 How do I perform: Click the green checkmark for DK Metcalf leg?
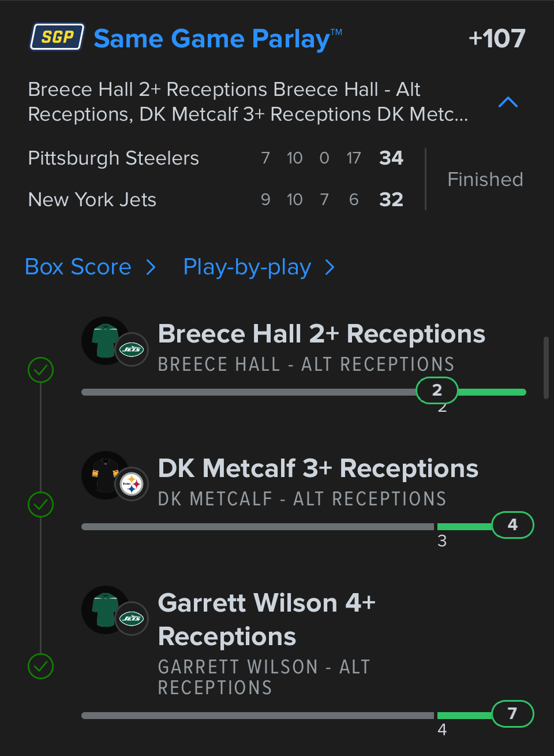(x=41, y=504)
